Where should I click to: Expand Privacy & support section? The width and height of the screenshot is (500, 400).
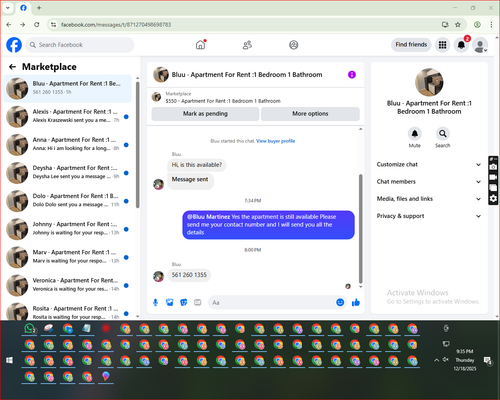tap(429, 216)
